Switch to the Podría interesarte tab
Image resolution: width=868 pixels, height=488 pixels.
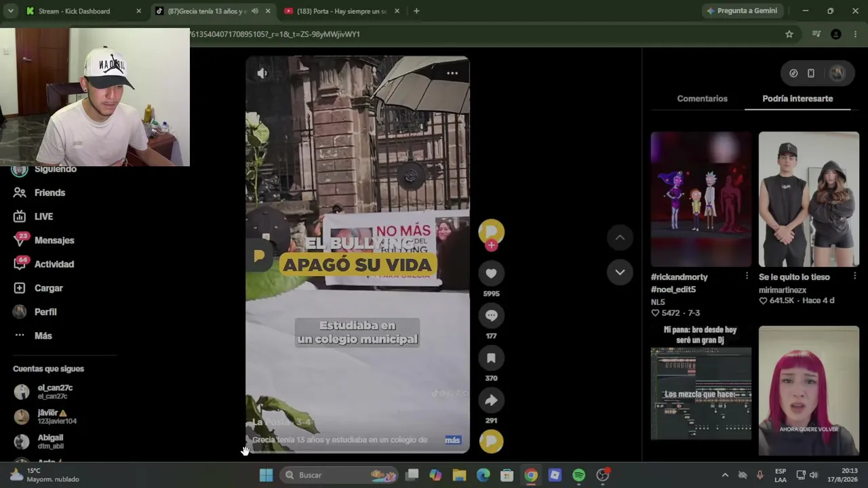pos(797,98)
